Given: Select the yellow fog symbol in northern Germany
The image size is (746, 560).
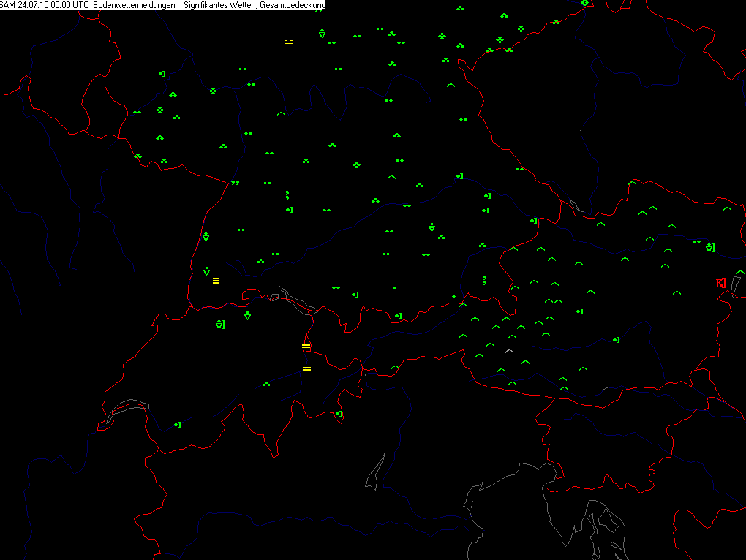Looking at the screenshot, I should [288, 42].
